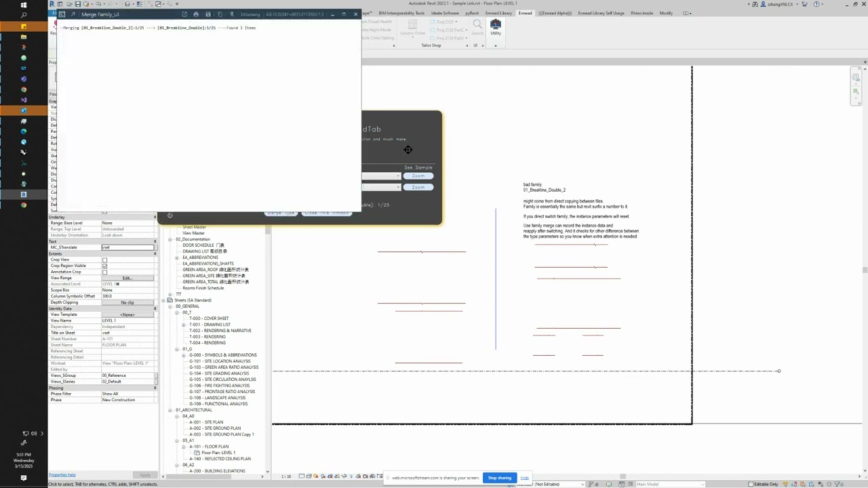Click the Save icon in quick access toolbar
The width and height of the screenshot is (868, 488).
click(77, 4)
